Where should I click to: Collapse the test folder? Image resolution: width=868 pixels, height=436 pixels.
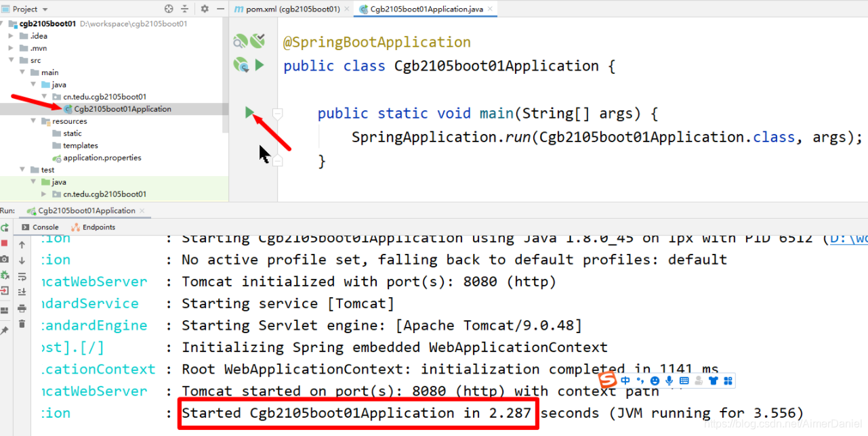22,170
